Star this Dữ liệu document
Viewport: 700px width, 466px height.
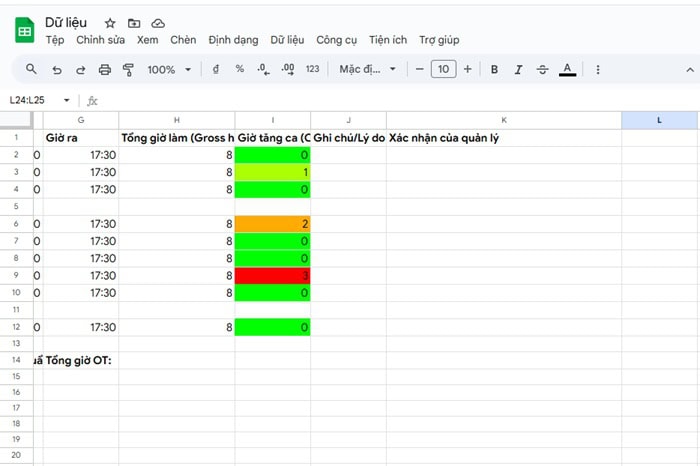click(x=110, y=23)
